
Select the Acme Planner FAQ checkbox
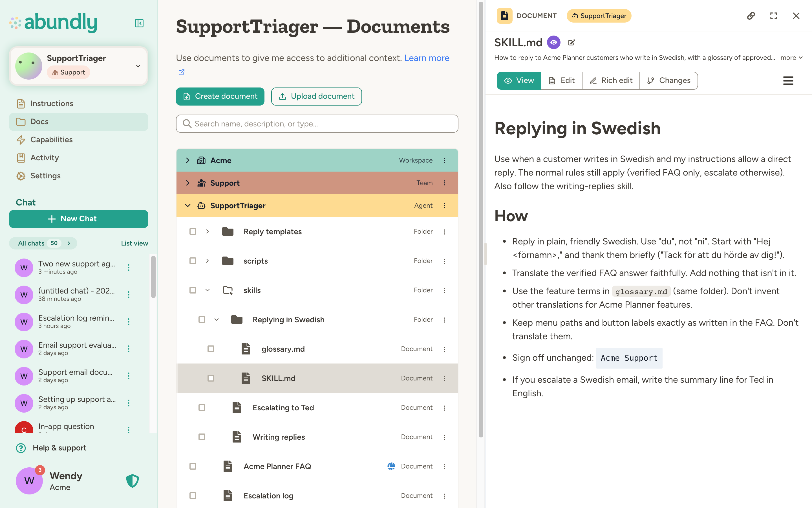[193, 466]
